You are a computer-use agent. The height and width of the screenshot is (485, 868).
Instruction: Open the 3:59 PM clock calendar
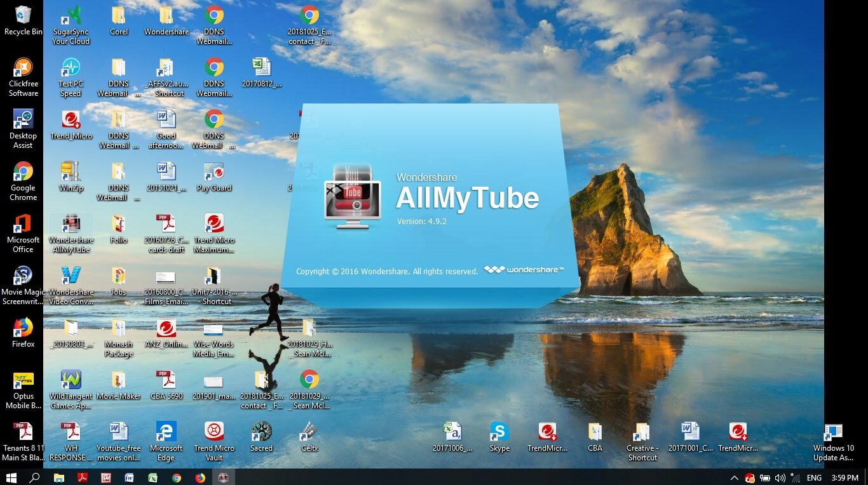click(845, 477)
